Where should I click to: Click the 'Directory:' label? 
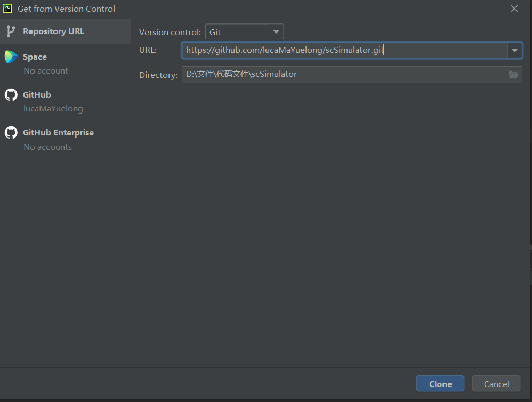point(158,75)
